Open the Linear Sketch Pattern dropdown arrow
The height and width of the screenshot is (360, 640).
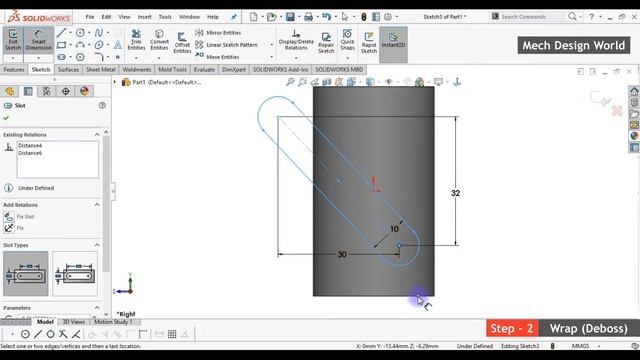[272, 45]
